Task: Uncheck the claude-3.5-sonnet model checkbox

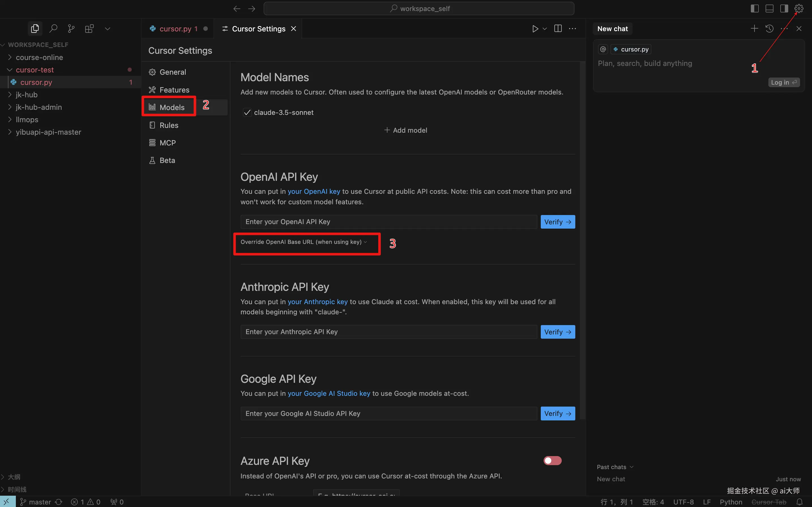Action: click(x=247, y=113)
